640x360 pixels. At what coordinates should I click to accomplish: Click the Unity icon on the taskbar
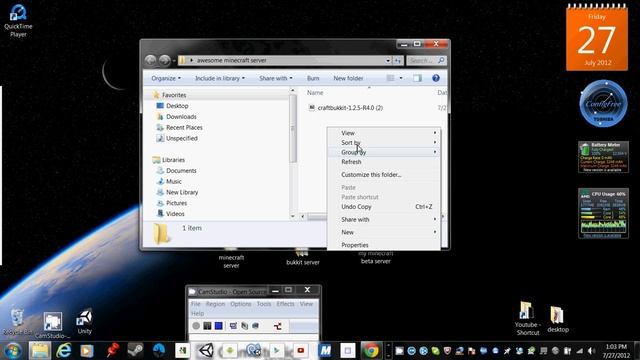point(206,350)
